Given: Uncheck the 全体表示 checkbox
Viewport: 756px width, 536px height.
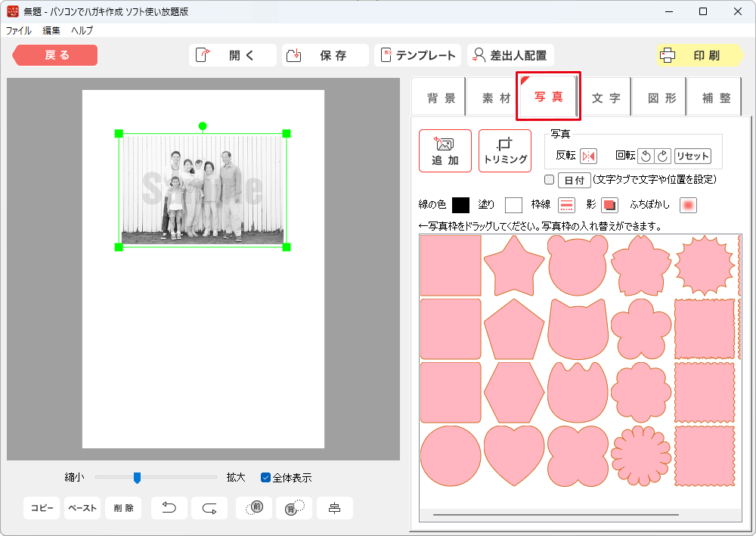Looking at the screenshot, I should point(265,478).
